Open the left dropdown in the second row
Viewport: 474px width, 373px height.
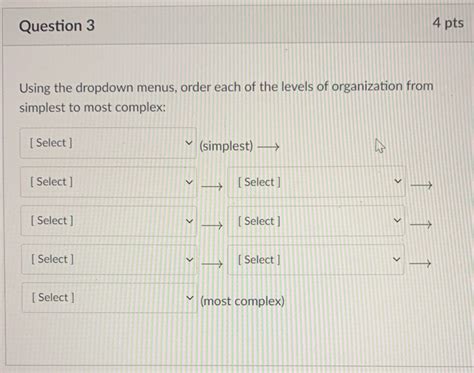109,182
